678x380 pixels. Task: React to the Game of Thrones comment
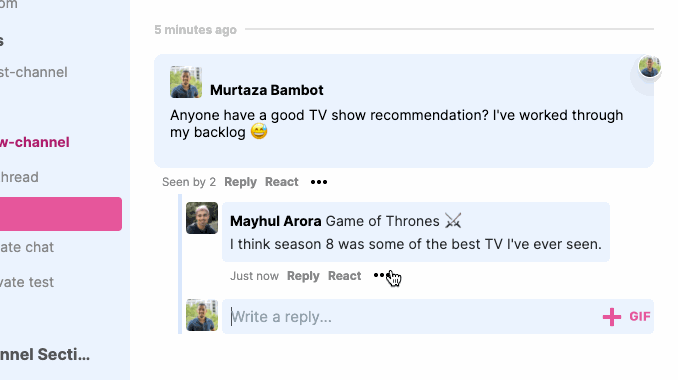pyautogui.click(x=344, y=276)
